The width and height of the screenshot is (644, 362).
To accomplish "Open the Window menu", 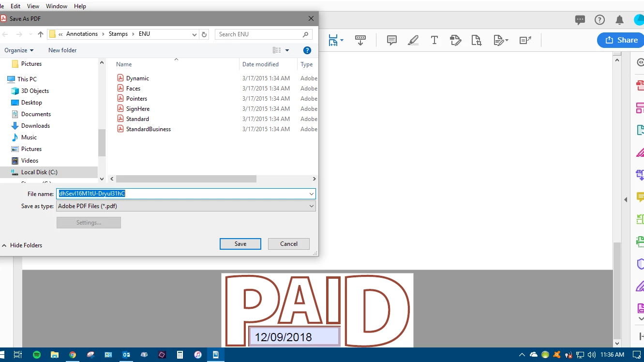I will pos(57,6).
